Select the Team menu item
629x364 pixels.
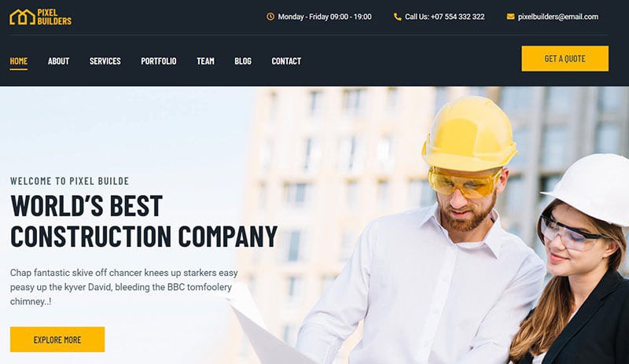(205, 61)
